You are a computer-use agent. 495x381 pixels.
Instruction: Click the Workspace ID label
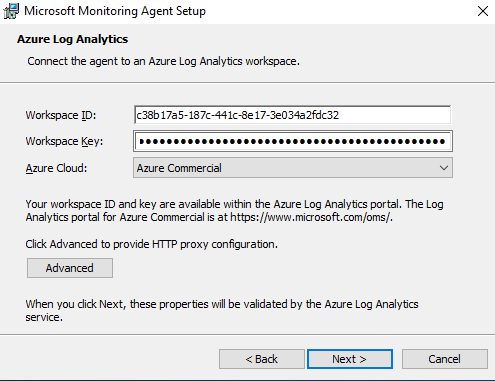coord(61,115)
